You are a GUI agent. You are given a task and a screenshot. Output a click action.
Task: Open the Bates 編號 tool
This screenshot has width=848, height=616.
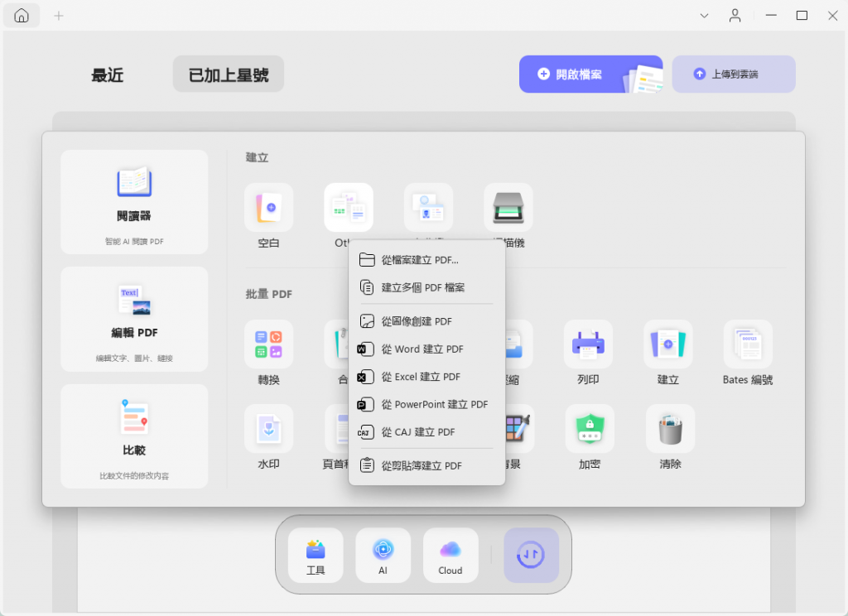(x=748, y=344)
